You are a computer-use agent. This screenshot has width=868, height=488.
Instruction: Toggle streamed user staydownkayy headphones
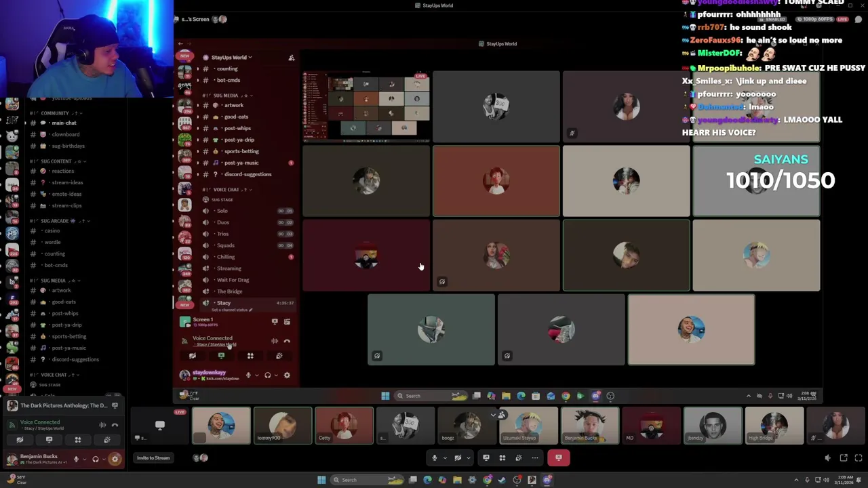pyautogui.click(x=268, y=375)
